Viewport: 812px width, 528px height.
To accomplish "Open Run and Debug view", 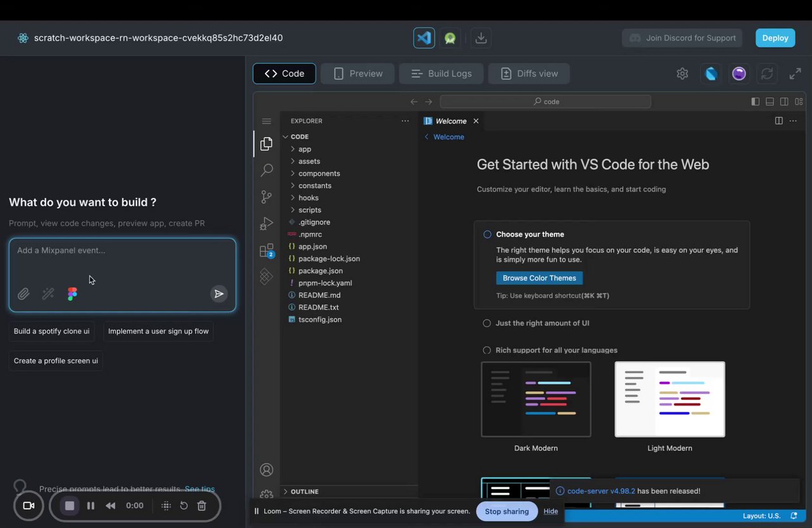I will click(x=266, y=223).
